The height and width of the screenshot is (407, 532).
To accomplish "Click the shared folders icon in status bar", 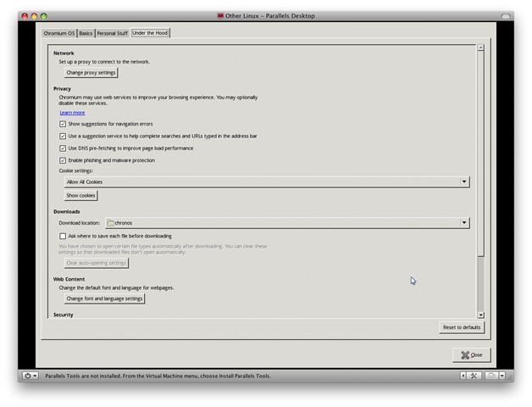I will click(x=490, y=376).
